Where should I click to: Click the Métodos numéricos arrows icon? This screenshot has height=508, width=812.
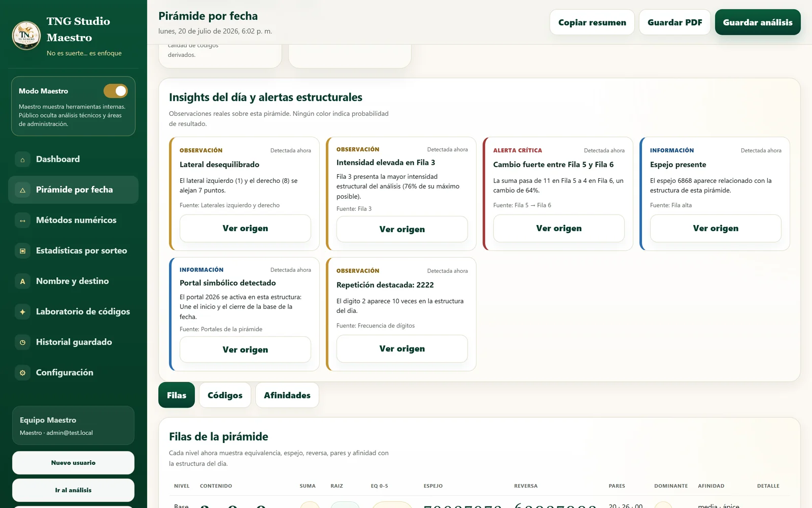22,220
